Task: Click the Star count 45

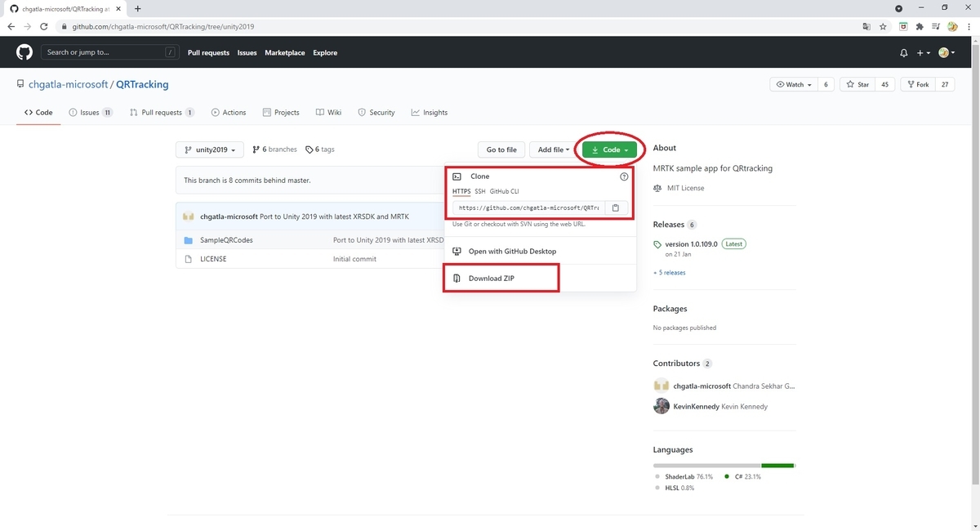Action: [884, 84]
